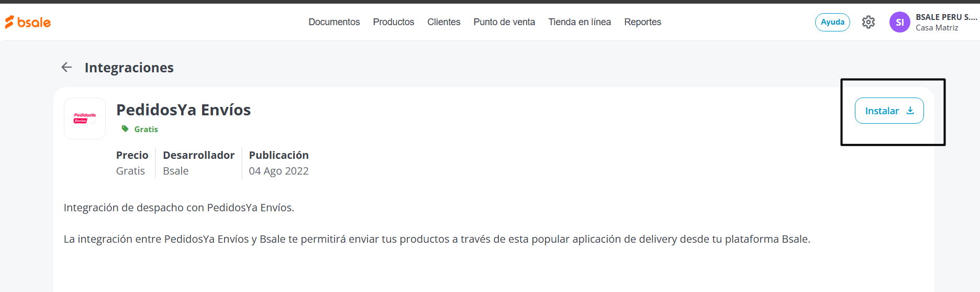The width and height of the screenshot is (980, 292).
Task: Click the Precio column header
Action: click(x=132, y=155)
